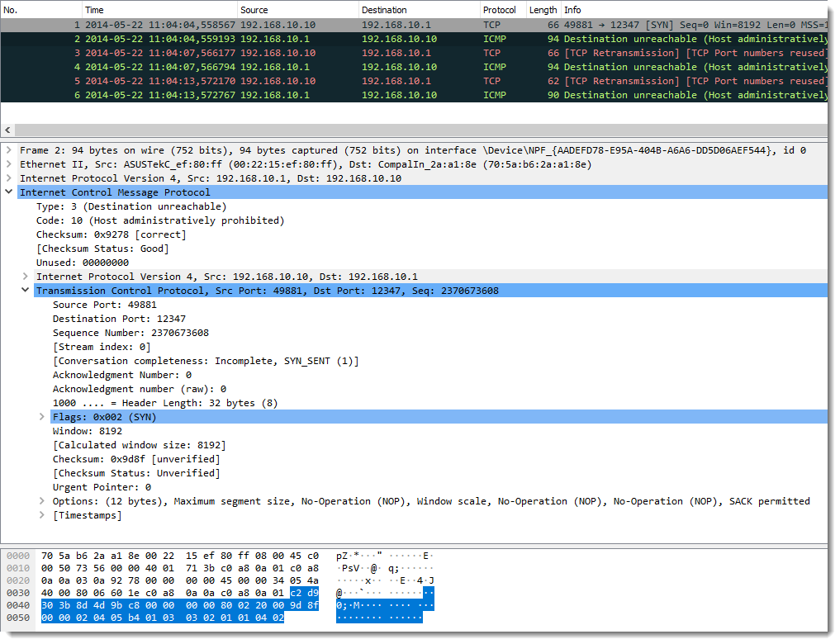The height and width of the screenshot is (644, 840).
Task: Sort packets by the Destination column
Action: click(419, 10)
